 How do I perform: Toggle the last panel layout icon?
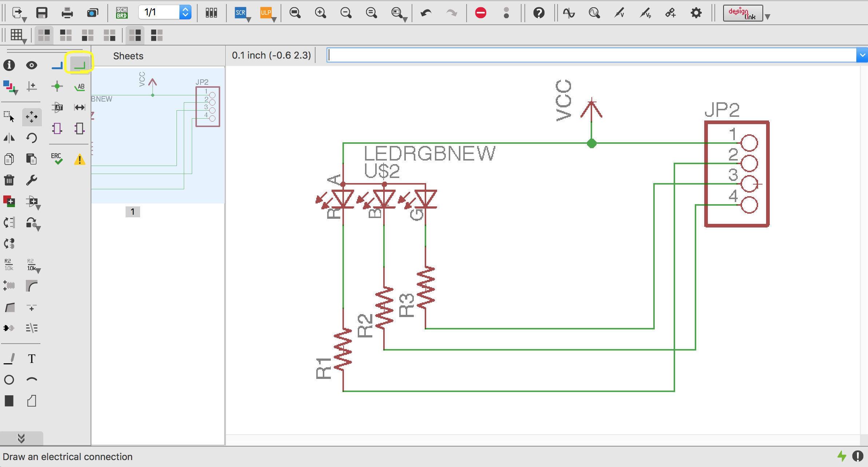point(157,35)
